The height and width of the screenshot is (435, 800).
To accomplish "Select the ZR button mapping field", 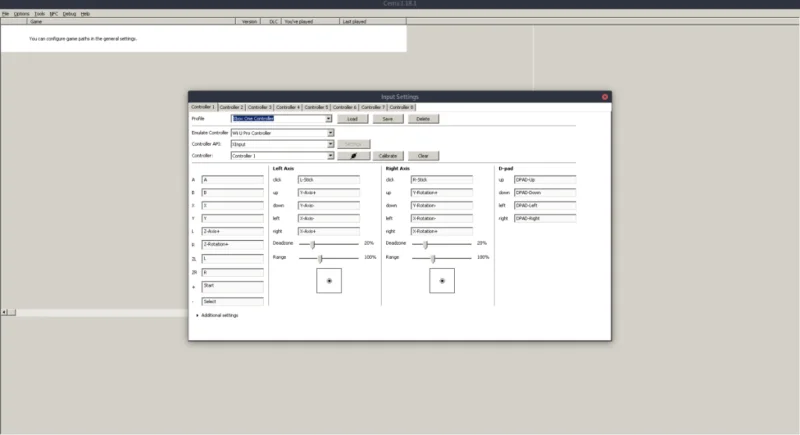I will pos(233,272).
